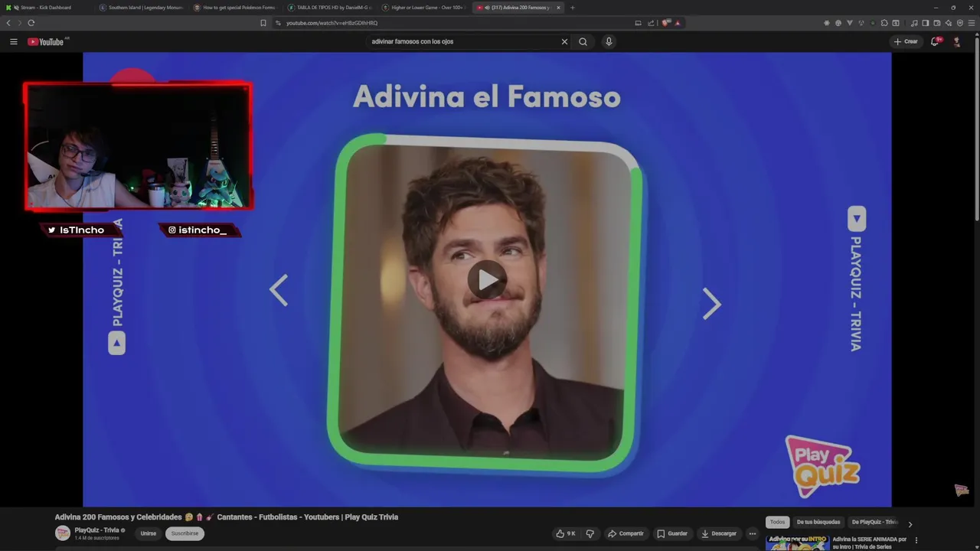Open more actions three-dot menu

click(753, 533)
